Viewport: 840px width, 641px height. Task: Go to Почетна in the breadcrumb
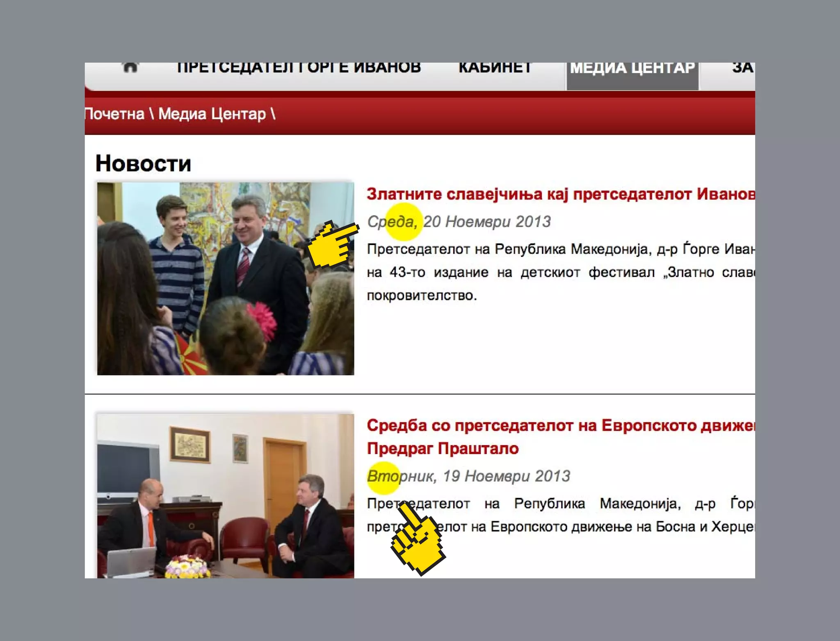coord(115,114)
